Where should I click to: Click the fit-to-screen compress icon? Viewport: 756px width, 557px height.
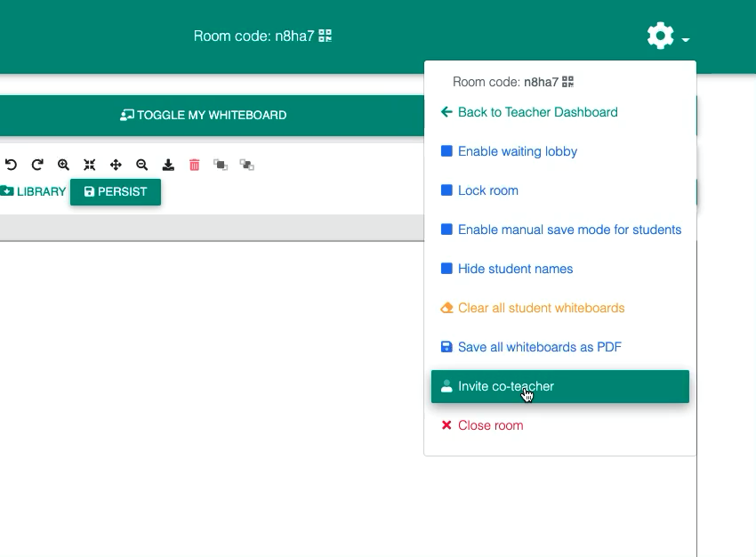[x=89, y=165]
